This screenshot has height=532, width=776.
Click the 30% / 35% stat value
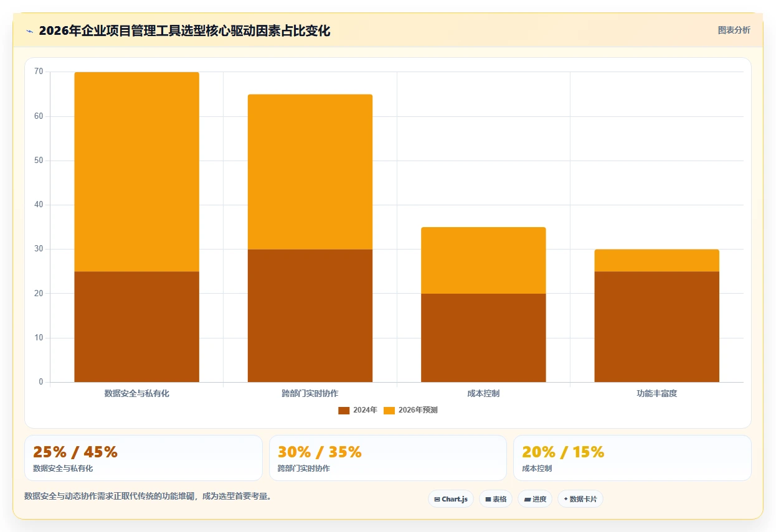coord(319,452)
